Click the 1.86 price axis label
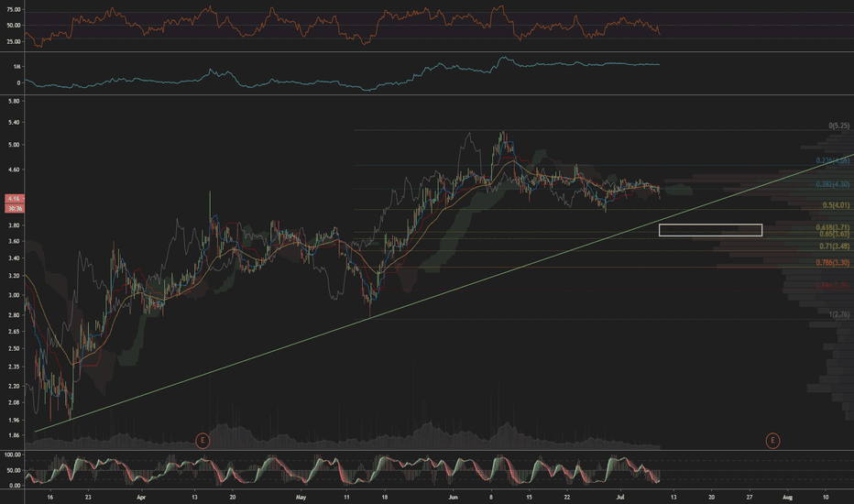The height and width of the screenshot is (504, 854). (14, 435)
